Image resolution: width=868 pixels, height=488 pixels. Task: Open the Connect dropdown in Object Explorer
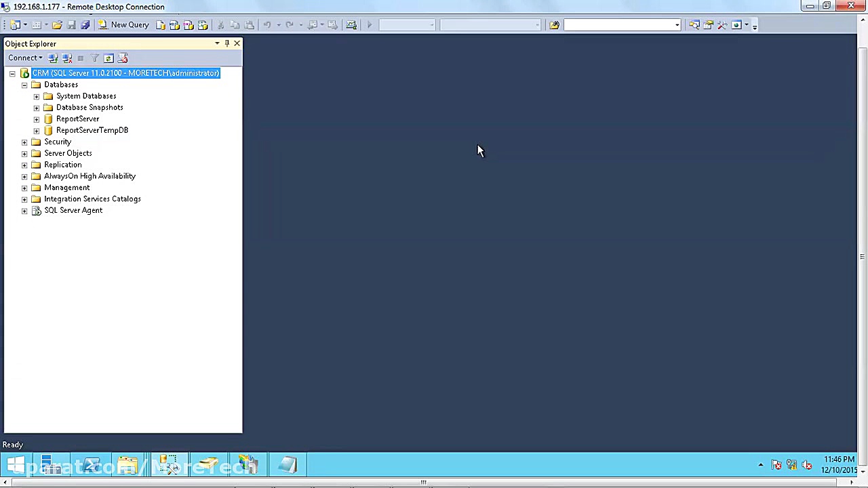tap(25, 58)
